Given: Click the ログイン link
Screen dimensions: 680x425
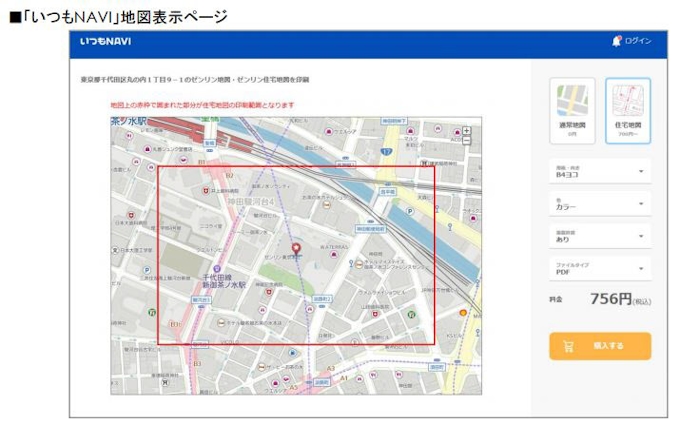Looking at the screenshot, I should coord(637,41).
